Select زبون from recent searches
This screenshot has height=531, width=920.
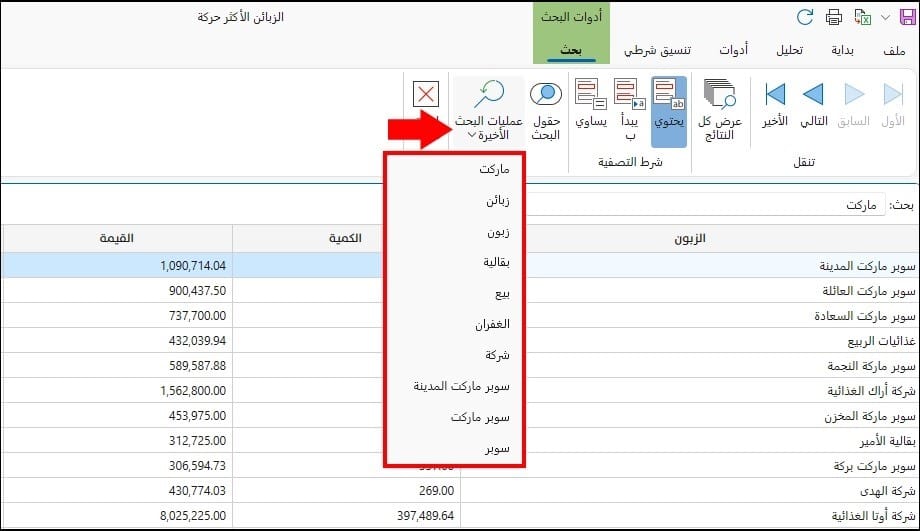(x=455, y=232)
